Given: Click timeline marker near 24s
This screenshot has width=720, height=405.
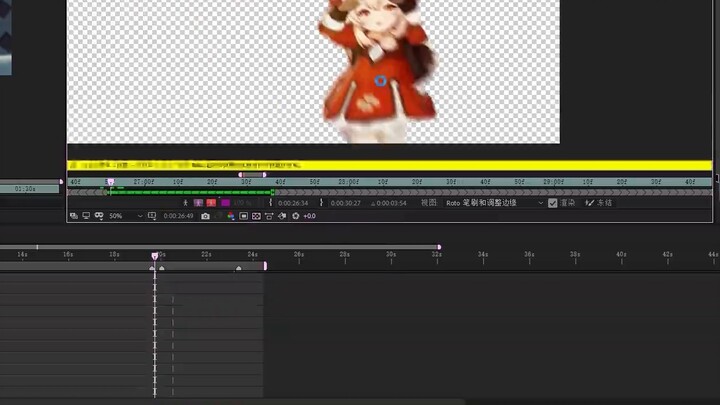Looking at the screenshot, I should click(238, 268).
